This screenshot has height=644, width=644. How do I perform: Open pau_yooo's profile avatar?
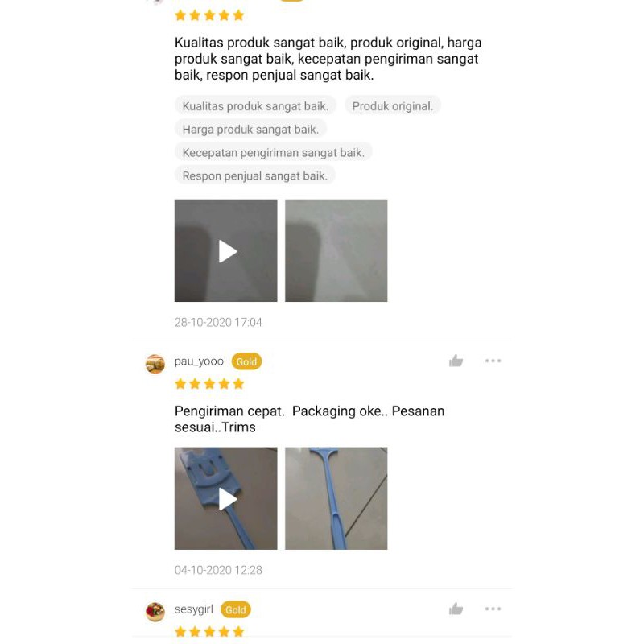[x=155, y=364]
